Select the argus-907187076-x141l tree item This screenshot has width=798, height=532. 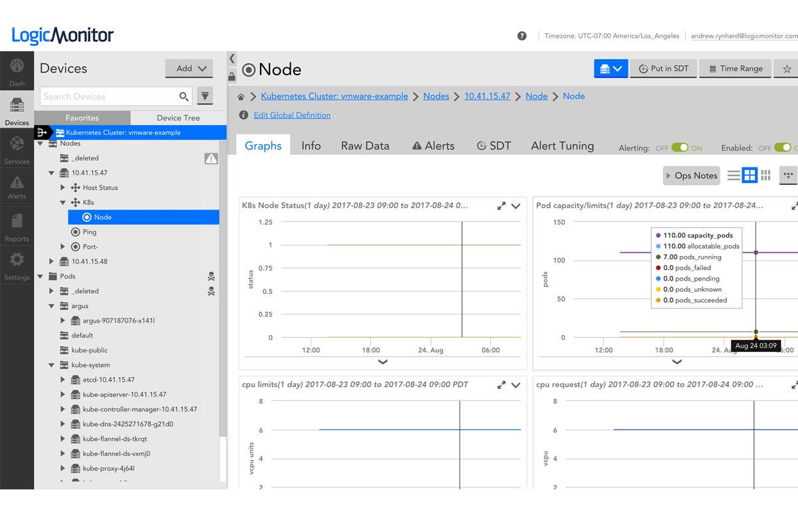118,321
